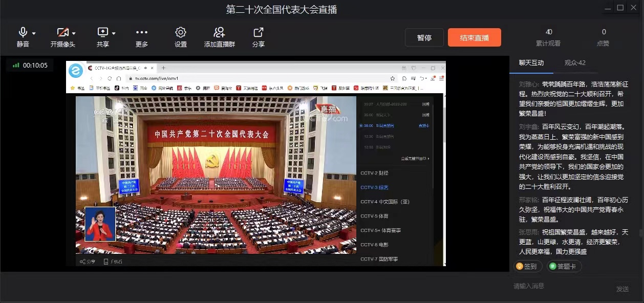
Task: Open the 答题卡 answer card
Action: pyautogui.click(x=564, y=266)
